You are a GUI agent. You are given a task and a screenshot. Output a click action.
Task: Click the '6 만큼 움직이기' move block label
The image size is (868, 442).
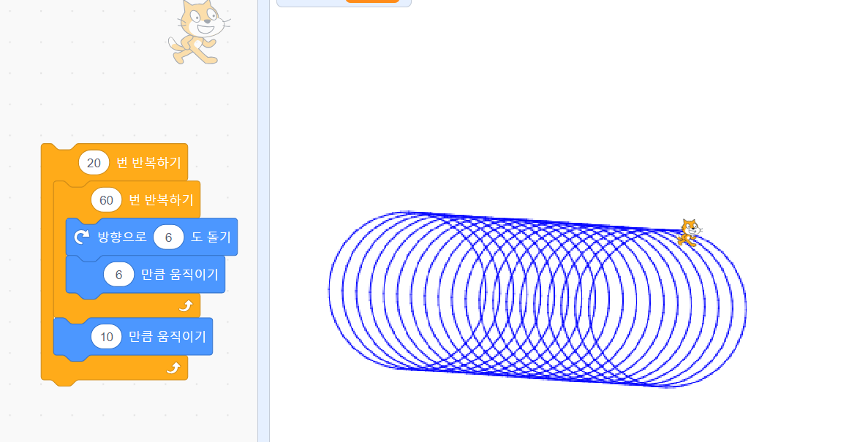pyautogui.click(x=179, y=275)
